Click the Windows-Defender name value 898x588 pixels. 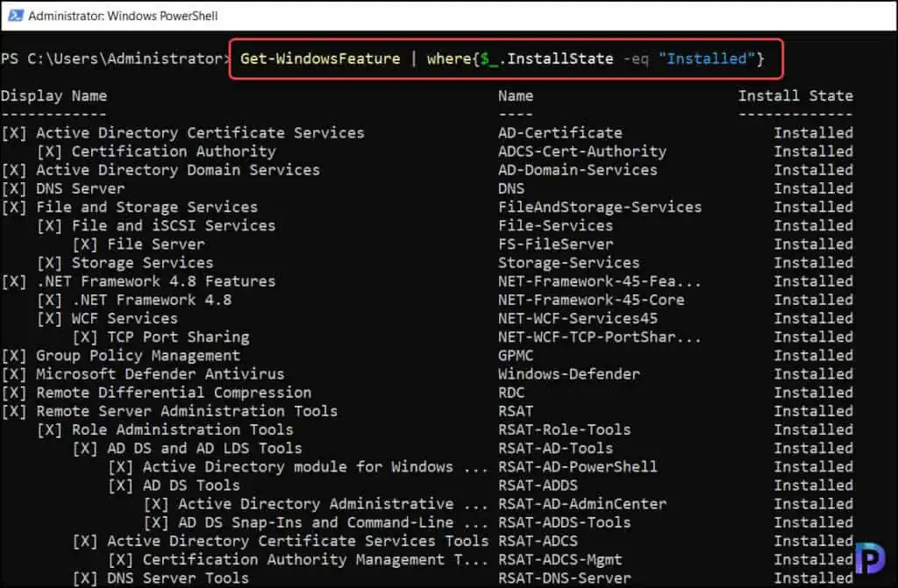tap(568, 374)
